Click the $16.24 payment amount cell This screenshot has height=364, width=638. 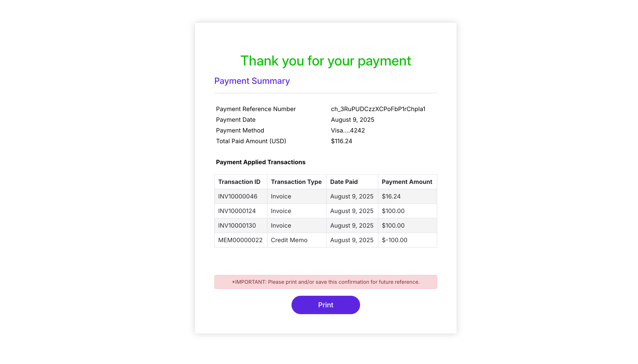tap(391, 196)
